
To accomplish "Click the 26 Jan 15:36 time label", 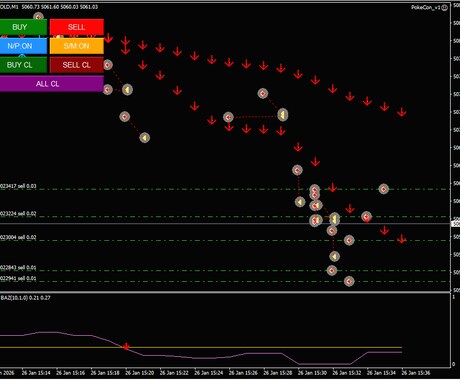I will pyautogui.click(x=416, y=373).
